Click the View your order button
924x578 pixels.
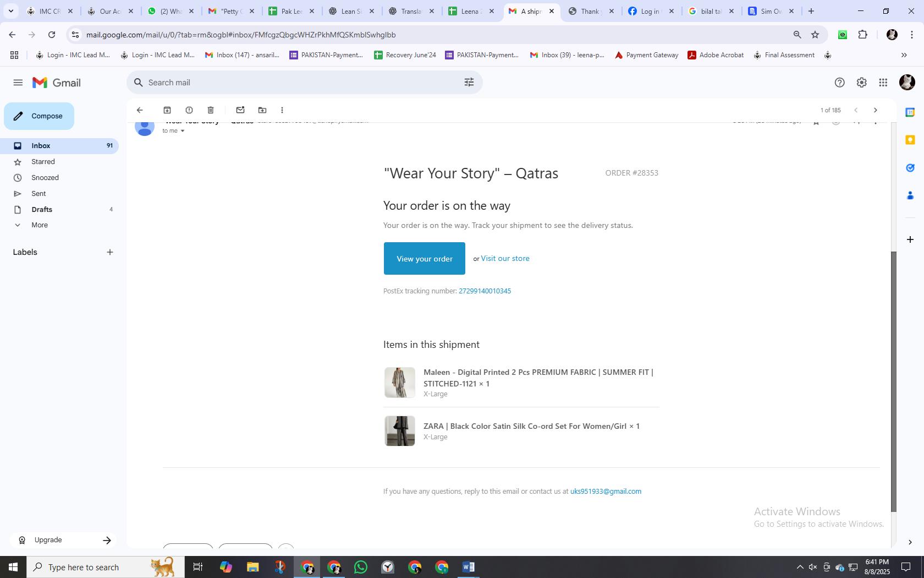425,259
